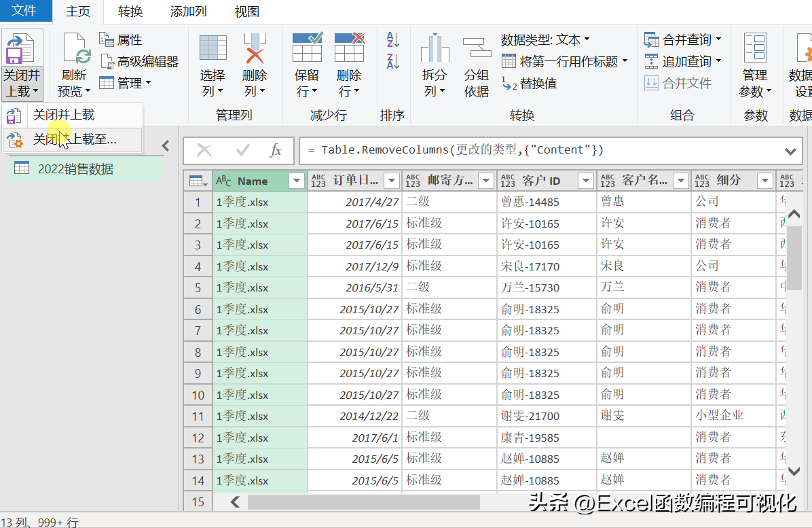This screenshot has width=812, height=528.
Task: Click 替换值 (Replace Values)
Action: click(529, 84)
